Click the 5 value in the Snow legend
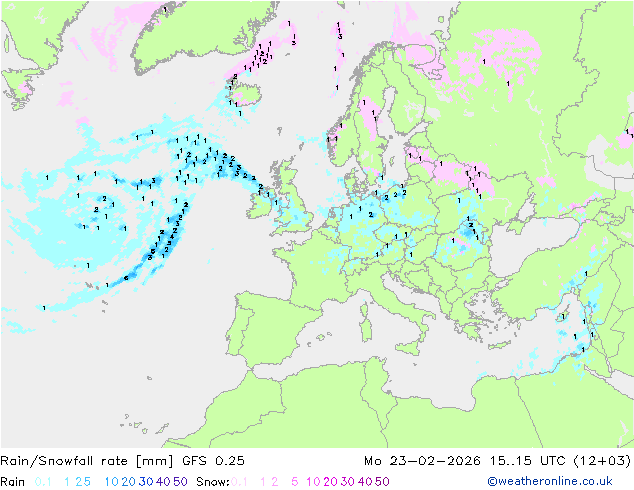The width and height of the screenshot is (634, 490). [x=295, y=482]
